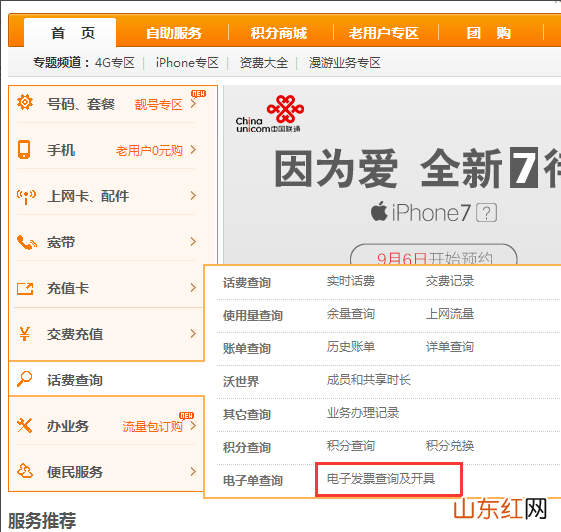This screenshot has width=561, height=532.
Task: Select the 话费查询 sidebar menu item
Action: (107, 379)
